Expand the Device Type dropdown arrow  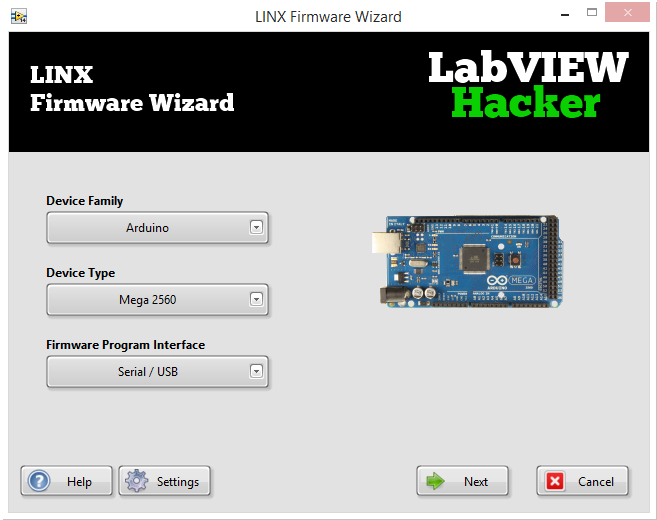pyautogui.click(x=256, y=300)
